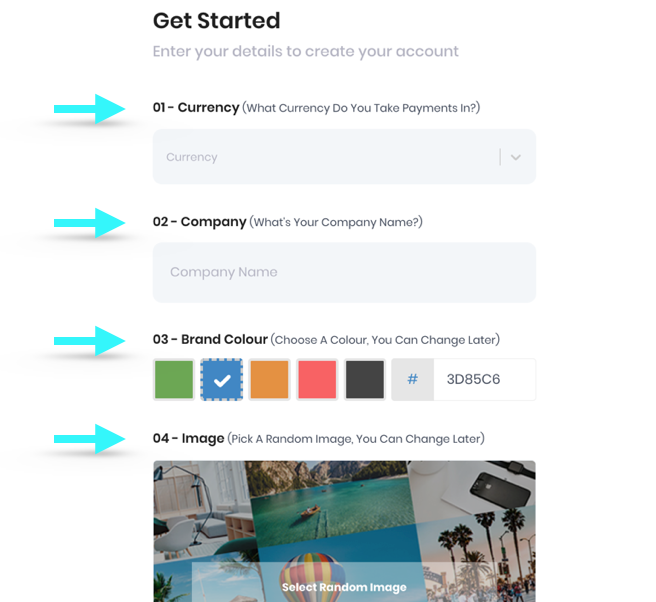The image size is (656, 602).
Task: Select the green brand colour
Action: 174,379
